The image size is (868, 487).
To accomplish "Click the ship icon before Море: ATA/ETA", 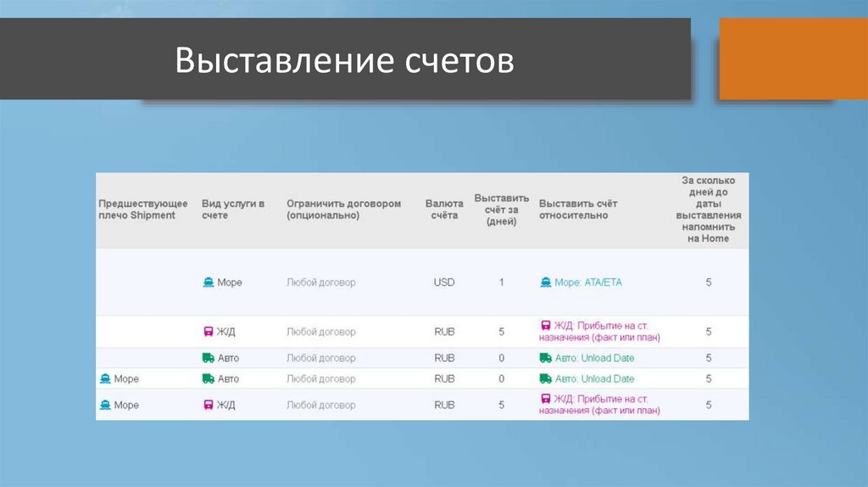I will (546, 283).
